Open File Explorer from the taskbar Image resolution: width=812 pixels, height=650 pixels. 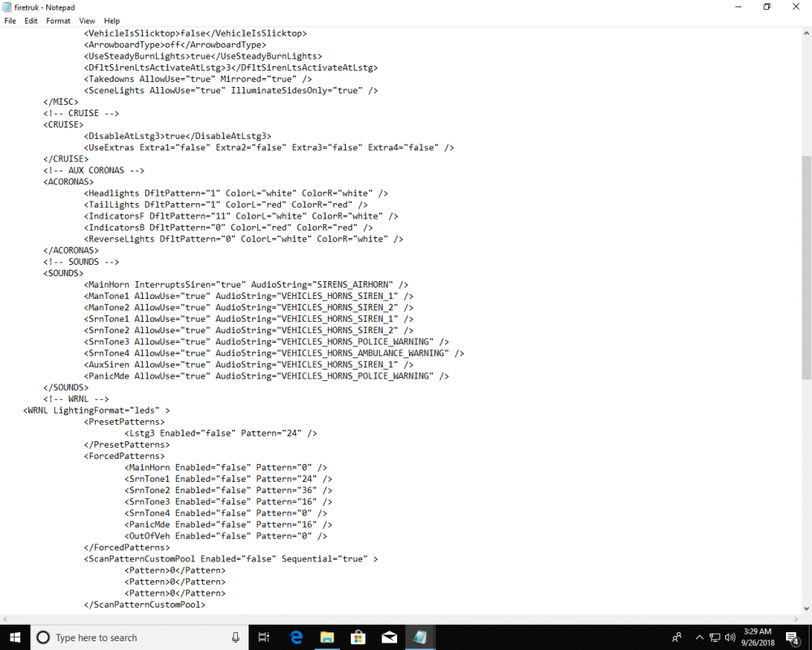(327, 637)
